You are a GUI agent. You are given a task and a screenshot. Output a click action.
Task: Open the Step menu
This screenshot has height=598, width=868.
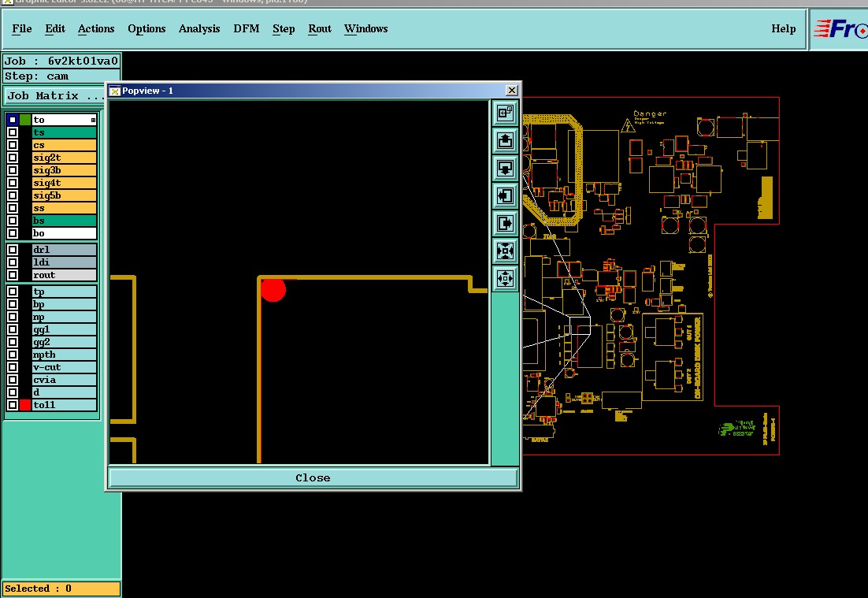(x=284, y=29)
